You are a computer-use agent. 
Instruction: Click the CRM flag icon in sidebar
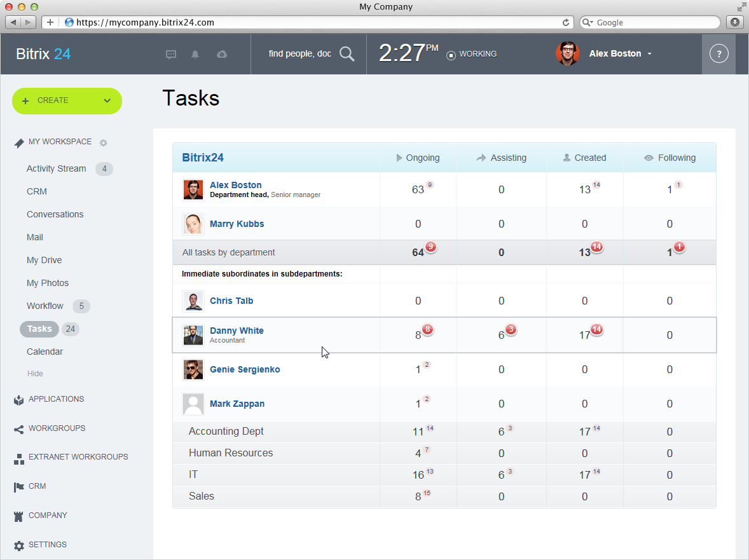tap(18, 487)
